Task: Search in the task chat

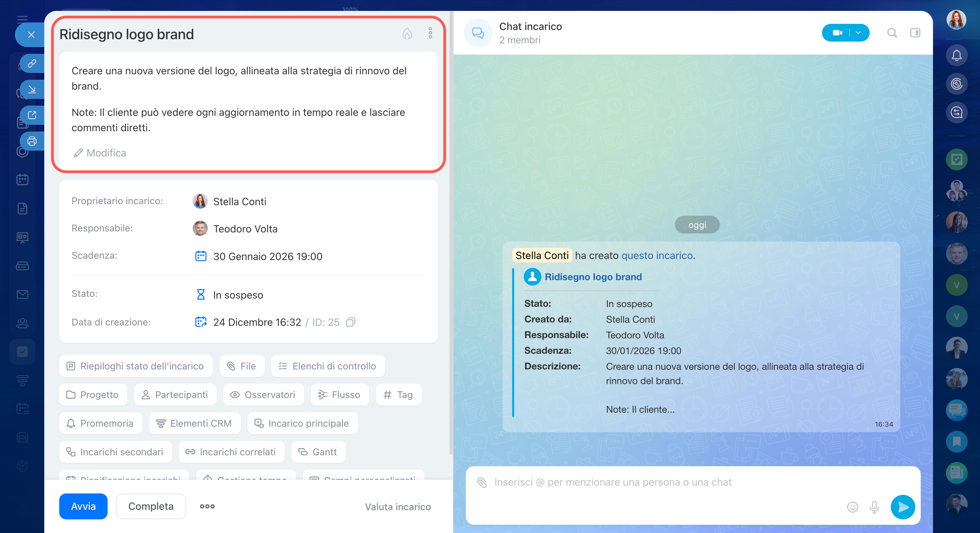Action: [x=892, y=33]
